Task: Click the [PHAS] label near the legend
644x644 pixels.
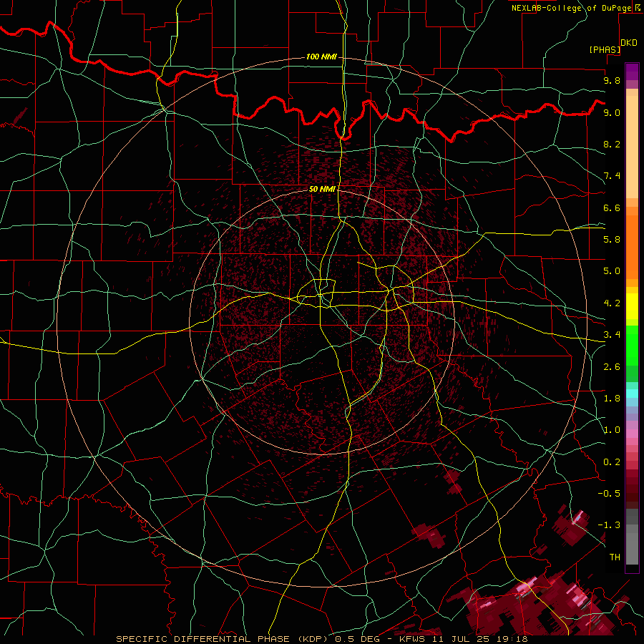Action: click(605, 49)
